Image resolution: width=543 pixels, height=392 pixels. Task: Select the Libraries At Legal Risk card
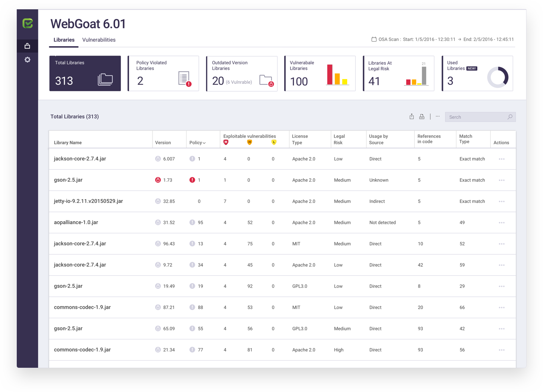399,73
